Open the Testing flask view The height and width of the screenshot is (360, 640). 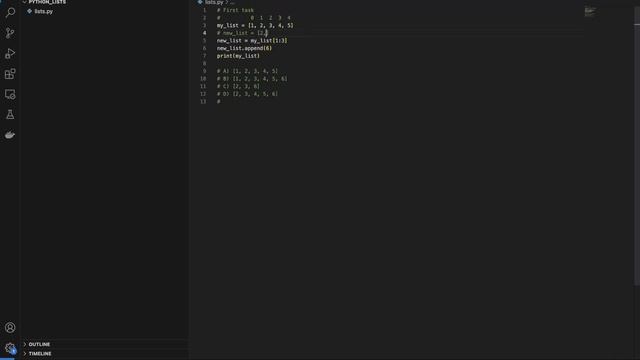point(10,115)
